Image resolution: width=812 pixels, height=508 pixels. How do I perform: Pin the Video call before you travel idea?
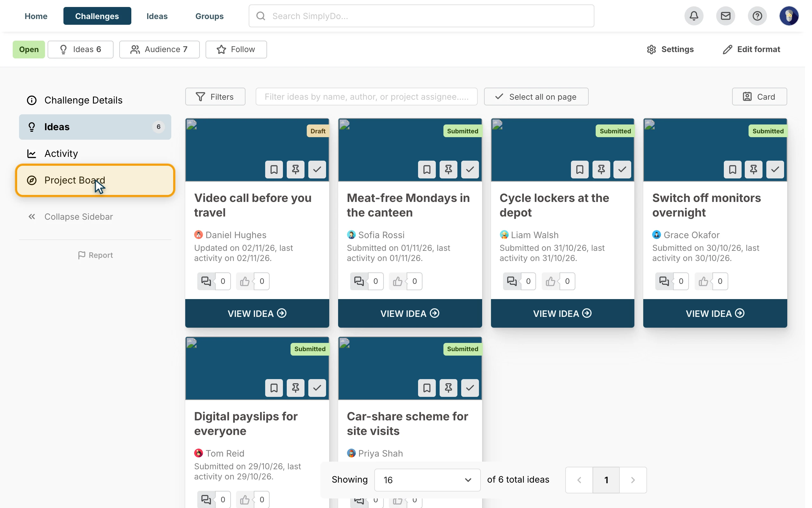click(295, 169)
